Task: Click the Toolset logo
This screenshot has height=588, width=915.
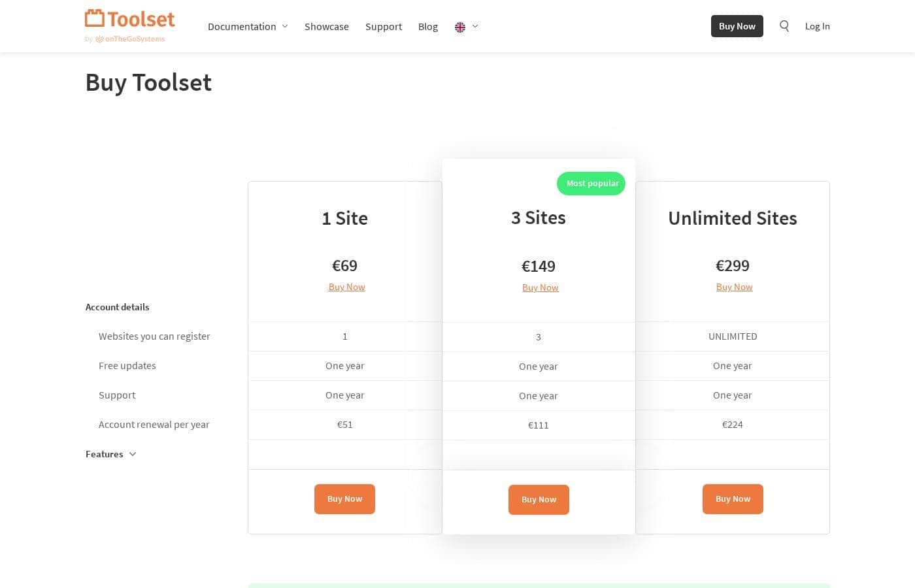Action: point(130,19)
